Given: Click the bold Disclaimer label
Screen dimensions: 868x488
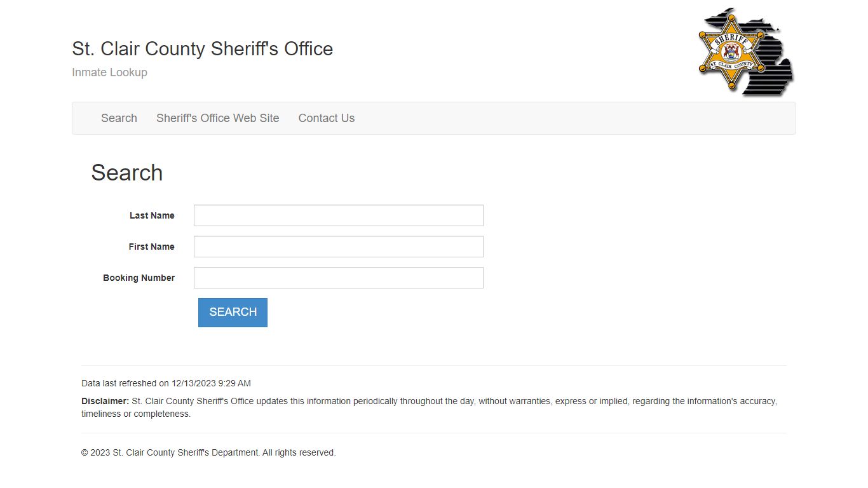Looking at the screenshot, I should point(105,401).
